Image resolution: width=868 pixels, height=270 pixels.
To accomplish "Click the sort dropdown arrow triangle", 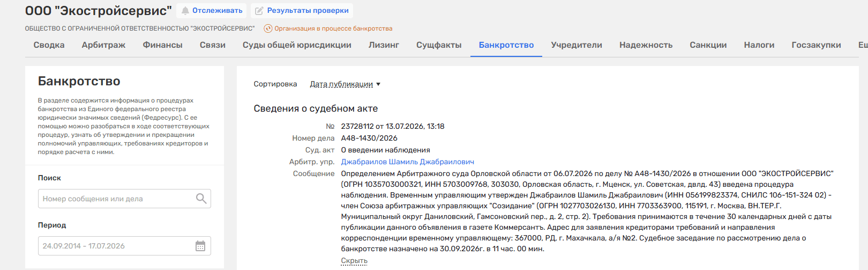I will pos(378,84).
